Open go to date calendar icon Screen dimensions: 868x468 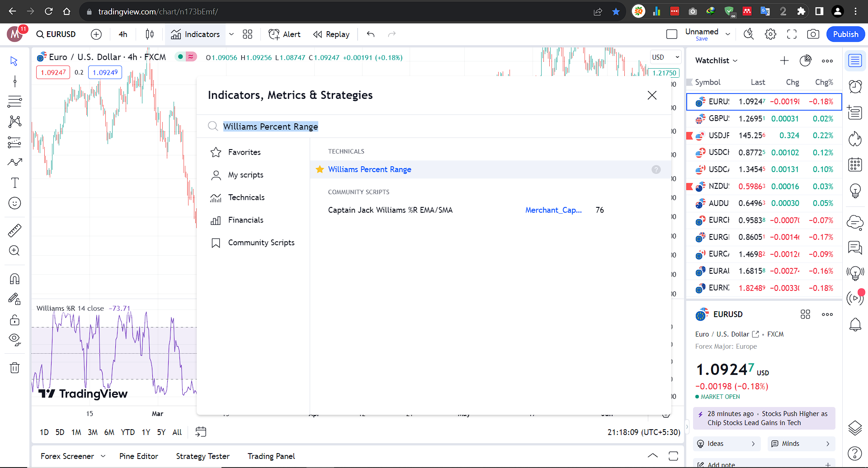pyautogui.click(x=201, y=432)
